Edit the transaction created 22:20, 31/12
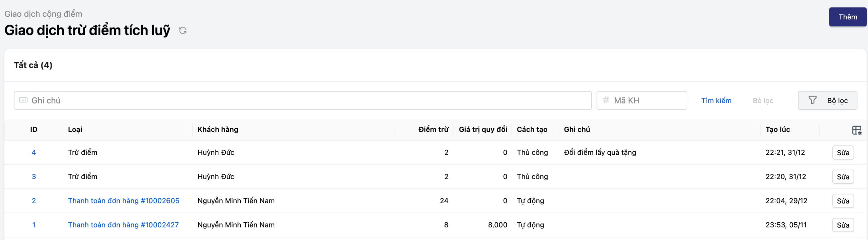Screen dimensions: 868x240 click(843, 177)
